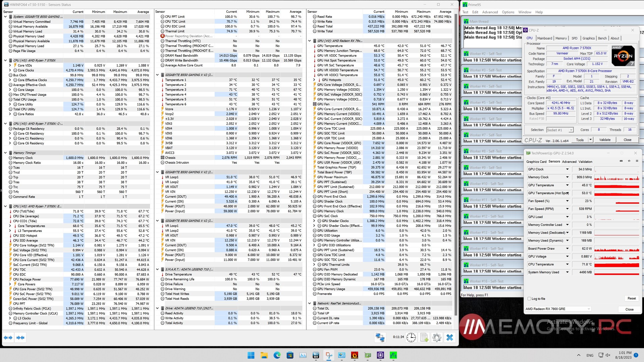This screenshot has height=362, width=644.
Task: Open the GPU Clock sensor dropdown in GPU-Z
Action: coord(568,169)
